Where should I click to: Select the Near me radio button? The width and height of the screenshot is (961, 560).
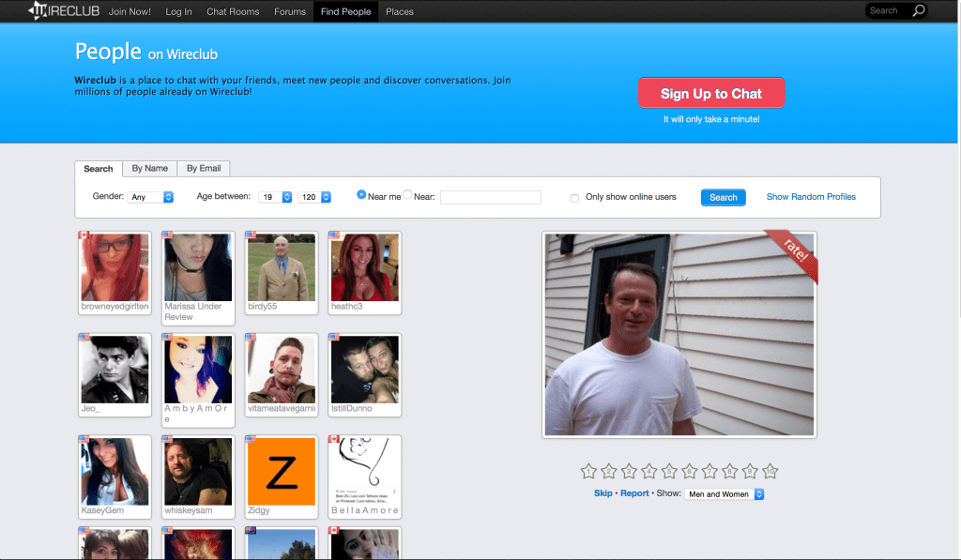click(x=361, y=194)
